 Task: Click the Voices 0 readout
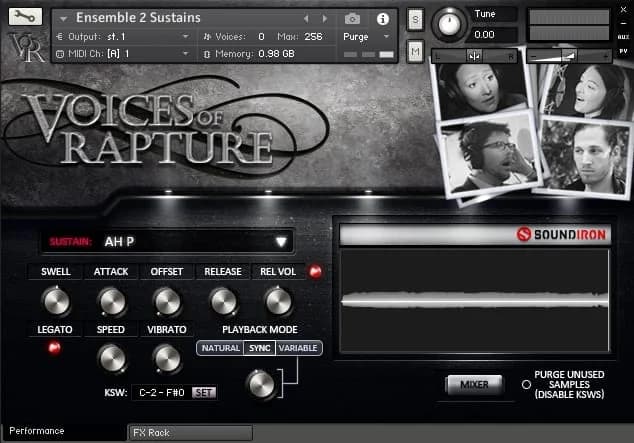(234, 37)
